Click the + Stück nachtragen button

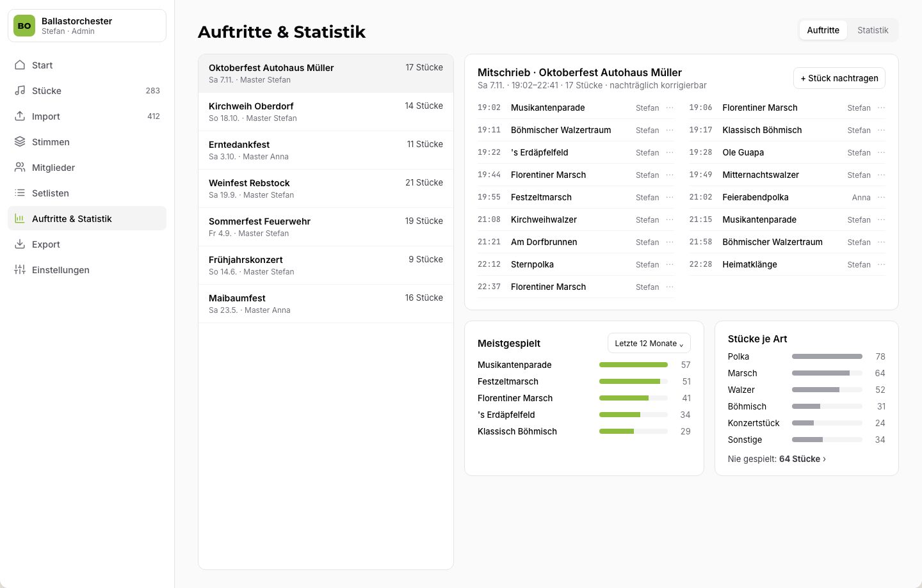[839, 78]
